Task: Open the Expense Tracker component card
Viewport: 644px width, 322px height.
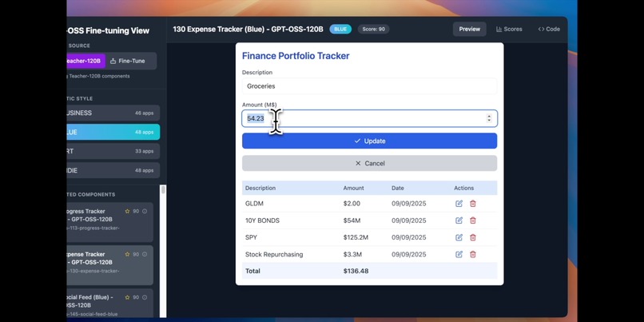Action: click(x=109, y=265)
